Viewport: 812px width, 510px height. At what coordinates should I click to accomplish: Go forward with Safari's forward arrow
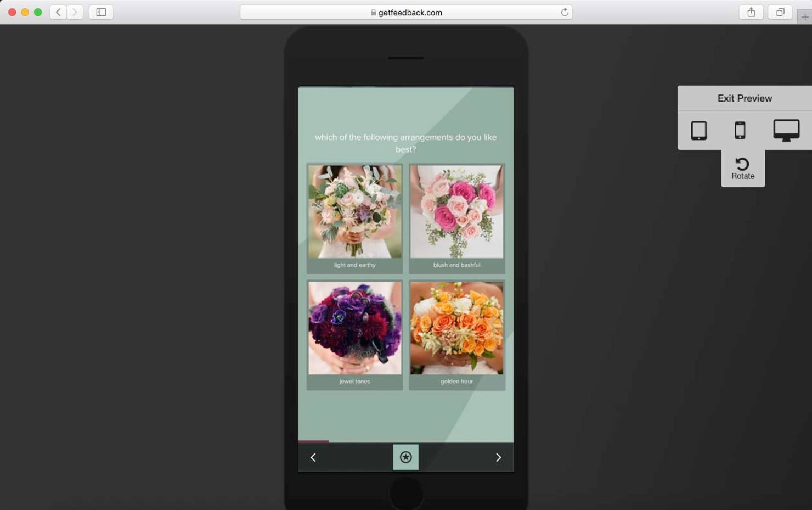[75, 12]
